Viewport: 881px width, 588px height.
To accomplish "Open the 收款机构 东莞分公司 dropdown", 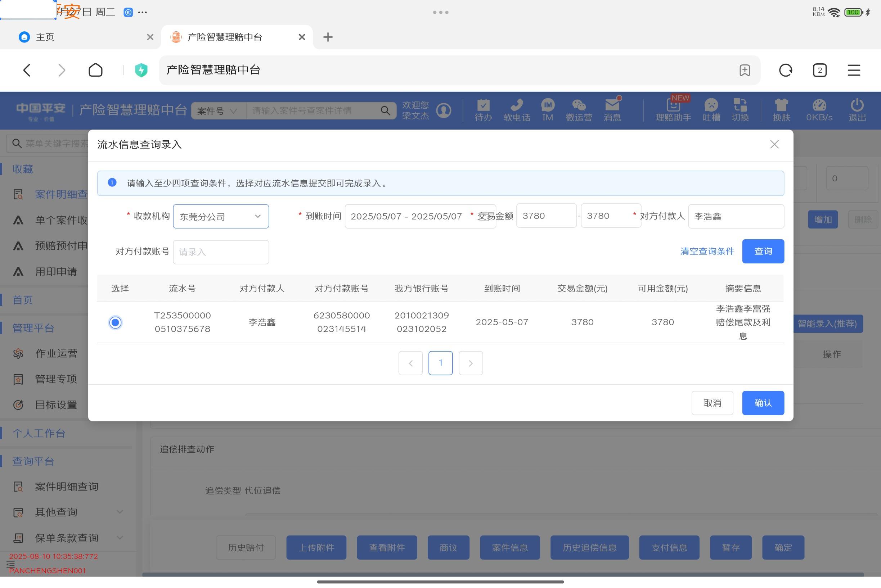I will (x=221, y=216).
